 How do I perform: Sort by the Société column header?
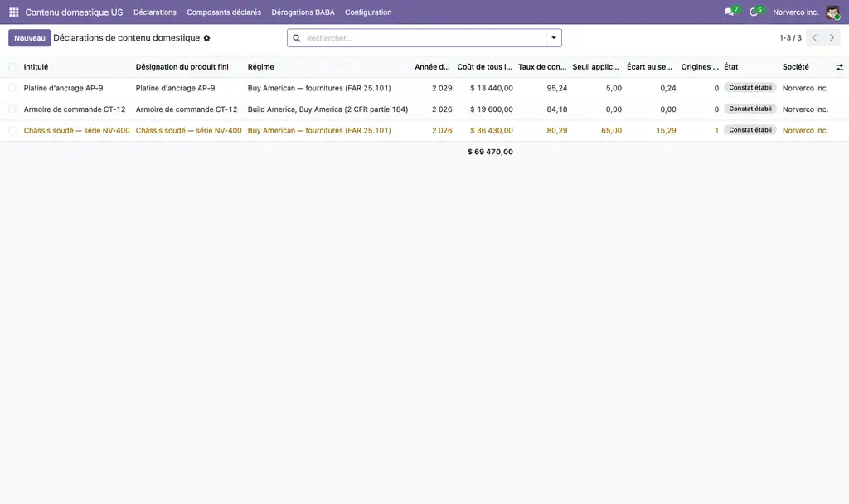pos(795,67)
